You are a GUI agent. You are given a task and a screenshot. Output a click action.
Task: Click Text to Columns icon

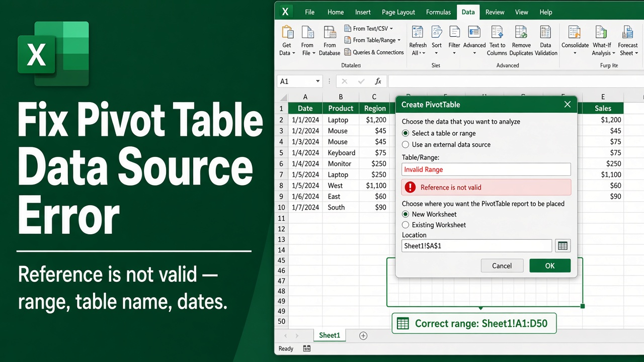[497, 32]
